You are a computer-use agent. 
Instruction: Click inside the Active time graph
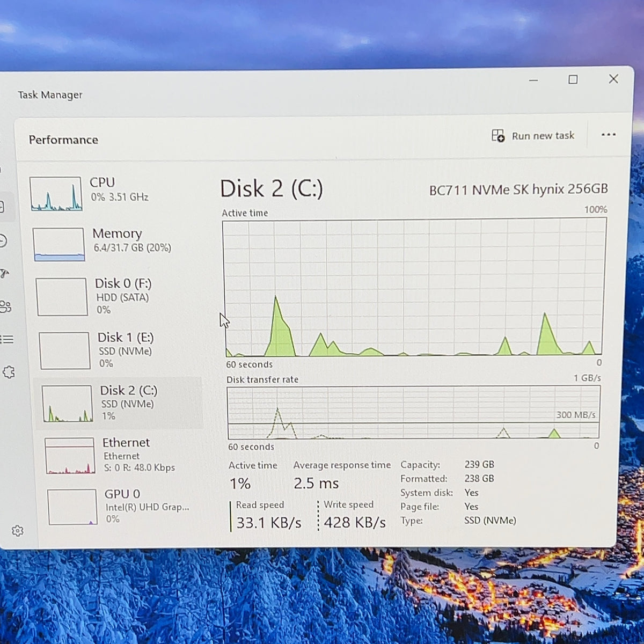pos(414,287)
